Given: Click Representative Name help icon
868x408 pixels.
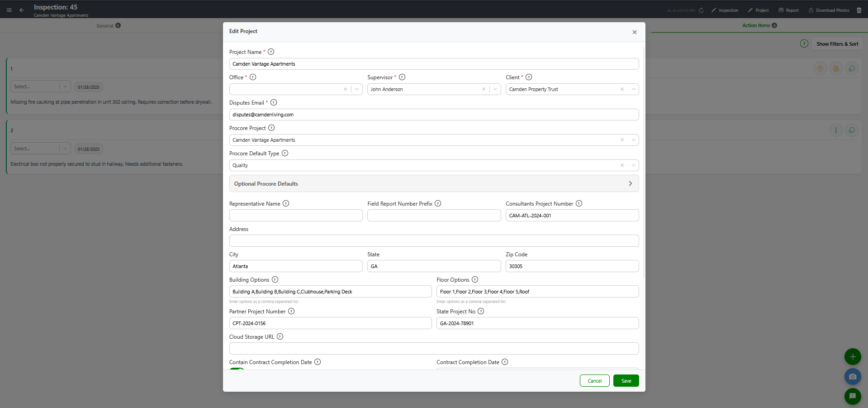Looking at the screenshot, I should [x=286, y=204].
